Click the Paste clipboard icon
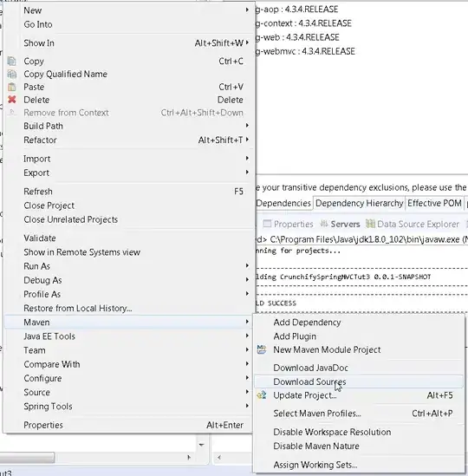Image resolution: width=468 pixels, height=476 pixels. [12, 87]
